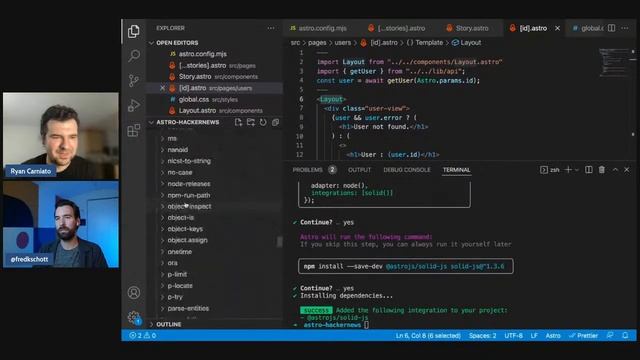Collapse all folders in explorer
This screenshot has width=640, height=360.
coord(276,122)
